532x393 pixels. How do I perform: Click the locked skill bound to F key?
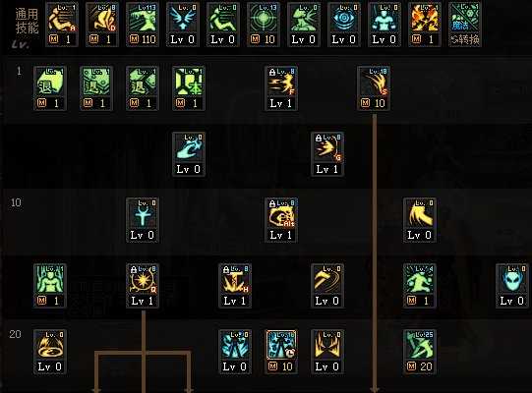[x=281, y=82]
